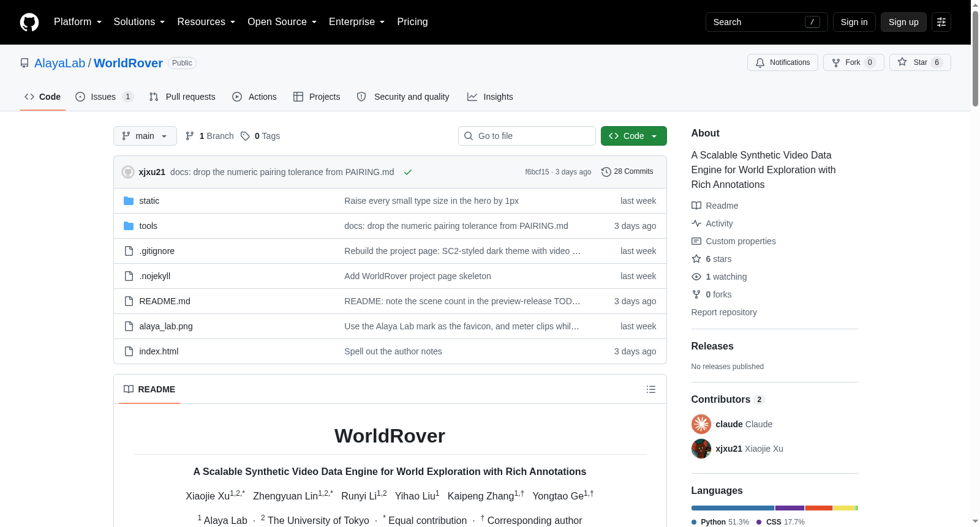
Task: Select the README tab in the file viewer
Action: [x=149, y=389]
